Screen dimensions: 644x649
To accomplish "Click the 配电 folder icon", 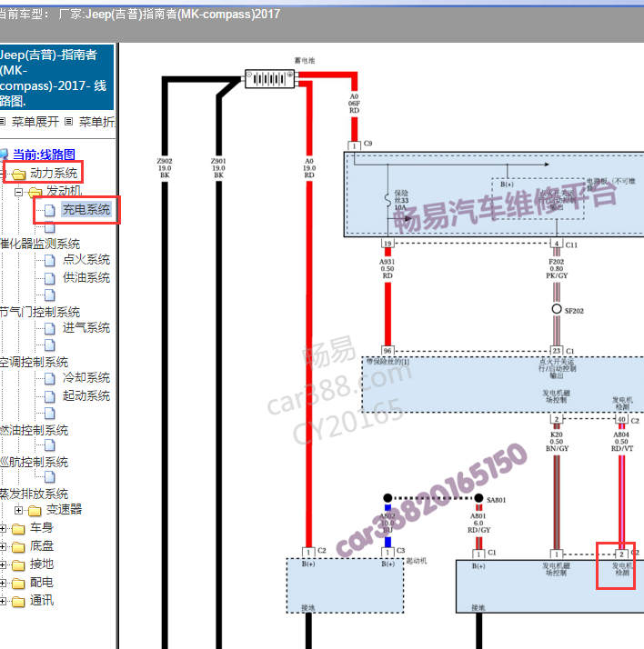I will [18, 584].
